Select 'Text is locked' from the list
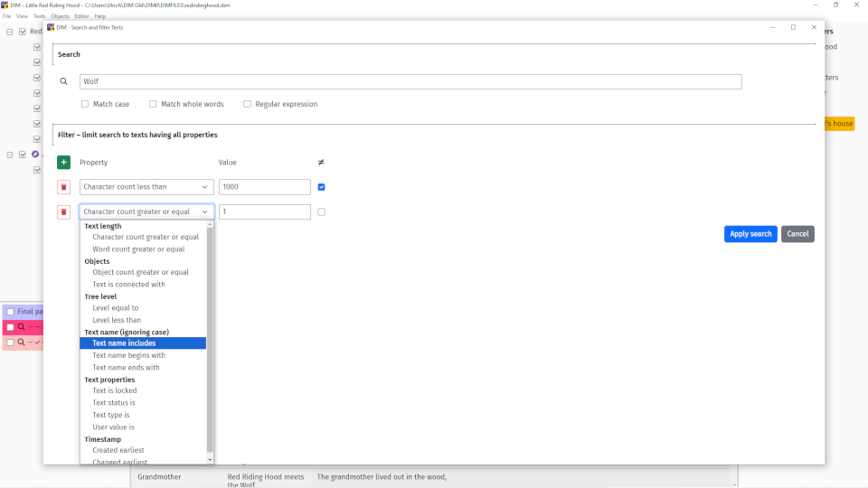The width and height of the screenshot is (868, 488). (115, 391)
